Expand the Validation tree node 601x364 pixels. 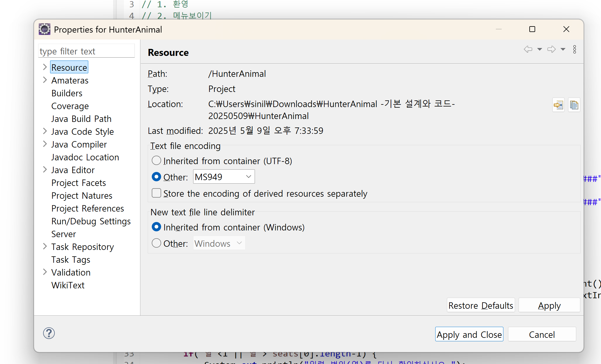click(45, 272)
